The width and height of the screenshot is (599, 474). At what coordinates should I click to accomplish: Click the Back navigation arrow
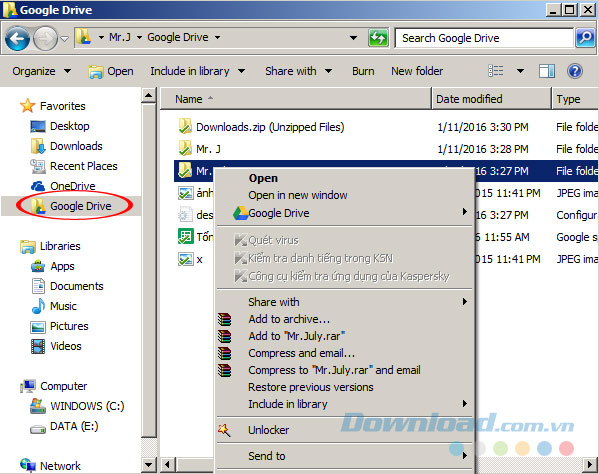tap(17, 39)
